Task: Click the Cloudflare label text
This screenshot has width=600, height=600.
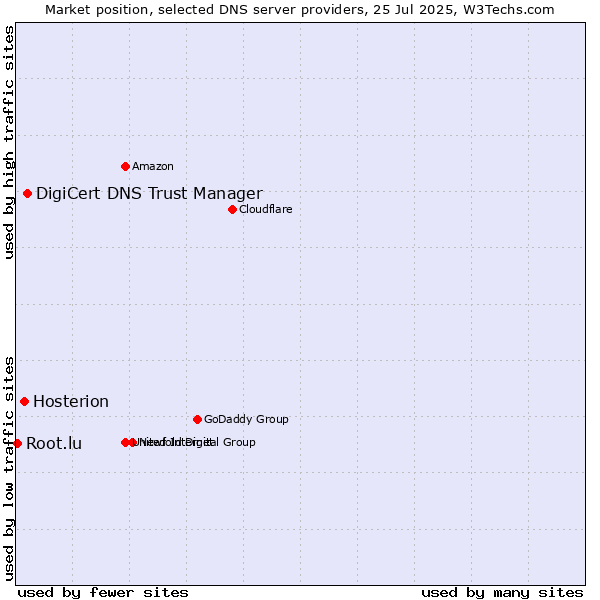Action: 266,209
